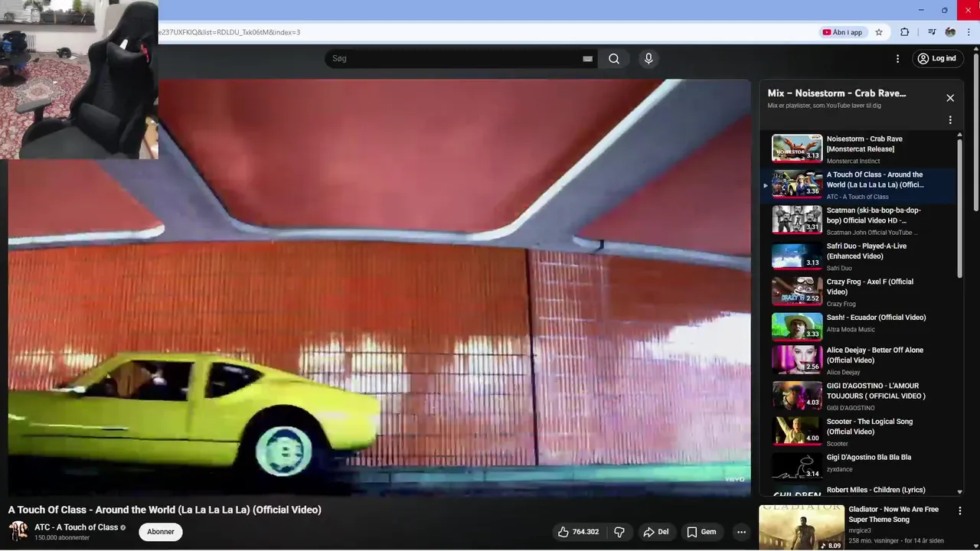The image size is (980, 551).
Task: Open the Mix playlist options menu
Action: 950,120
